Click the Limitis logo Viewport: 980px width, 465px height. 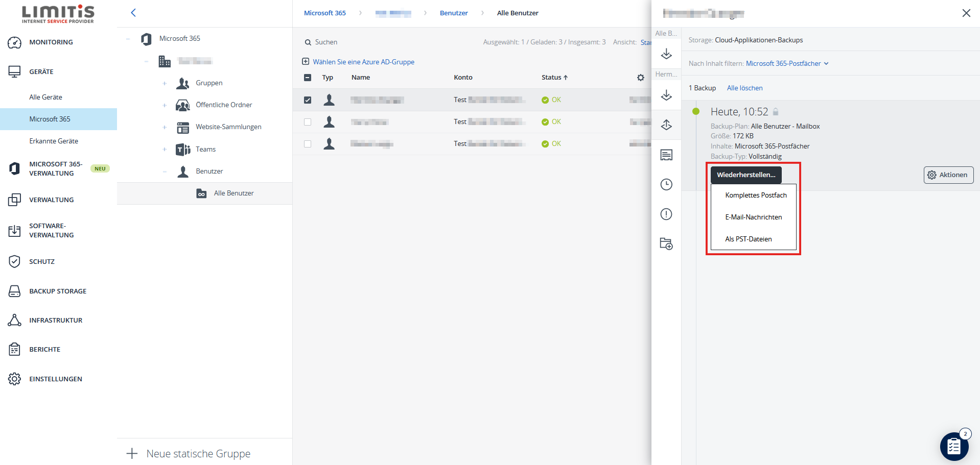[x=58, y=14]
